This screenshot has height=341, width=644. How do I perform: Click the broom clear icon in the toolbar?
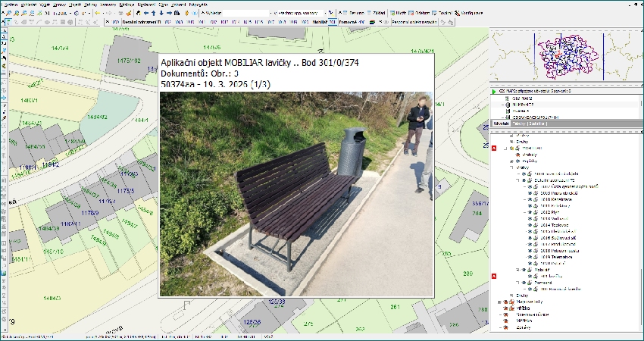click(x=129, y=13)
